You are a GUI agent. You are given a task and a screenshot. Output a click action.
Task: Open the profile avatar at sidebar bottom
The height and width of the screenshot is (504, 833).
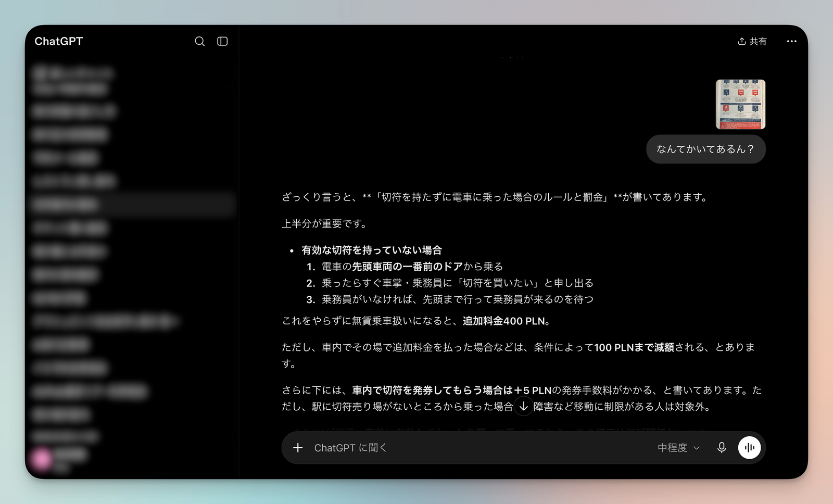[42, 459]
